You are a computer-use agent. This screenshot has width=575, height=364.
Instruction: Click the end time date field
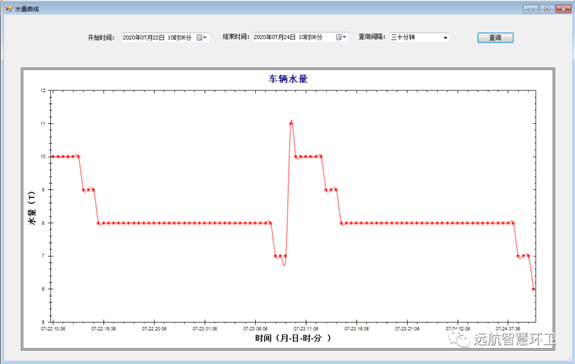301,37
